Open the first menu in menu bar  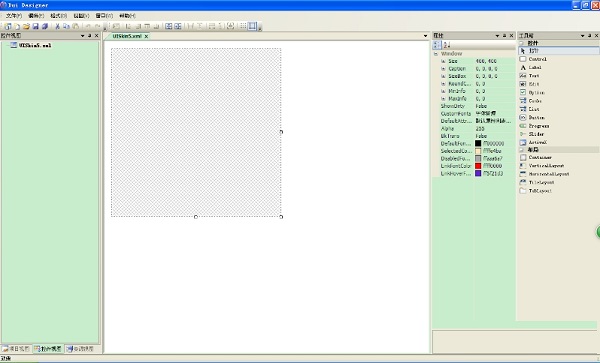[x=14, y=16]
